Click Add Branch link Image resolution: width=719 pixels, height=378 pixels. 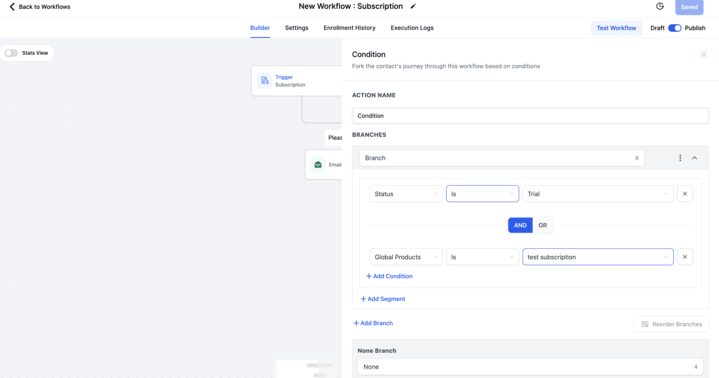click(x=373, y=323)
